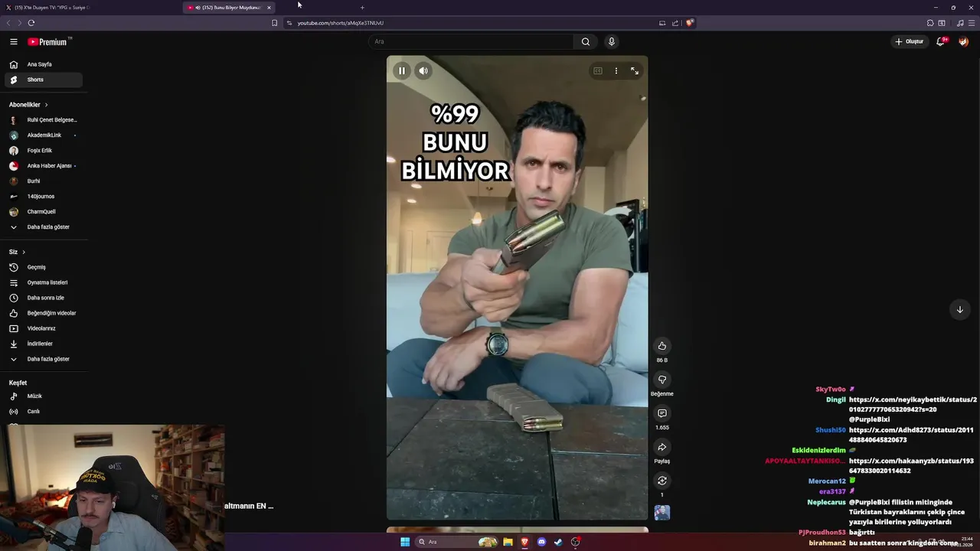
Task: Start voice search with the microphone
Action: pos(611,42)
